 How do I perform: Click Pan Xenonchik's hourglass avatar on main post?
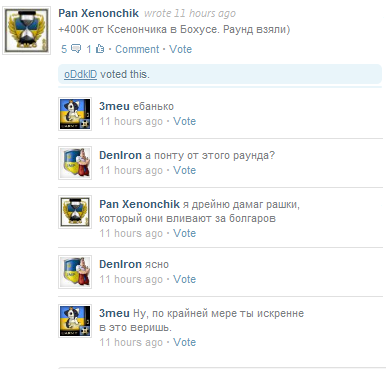(x=27, y=30)
